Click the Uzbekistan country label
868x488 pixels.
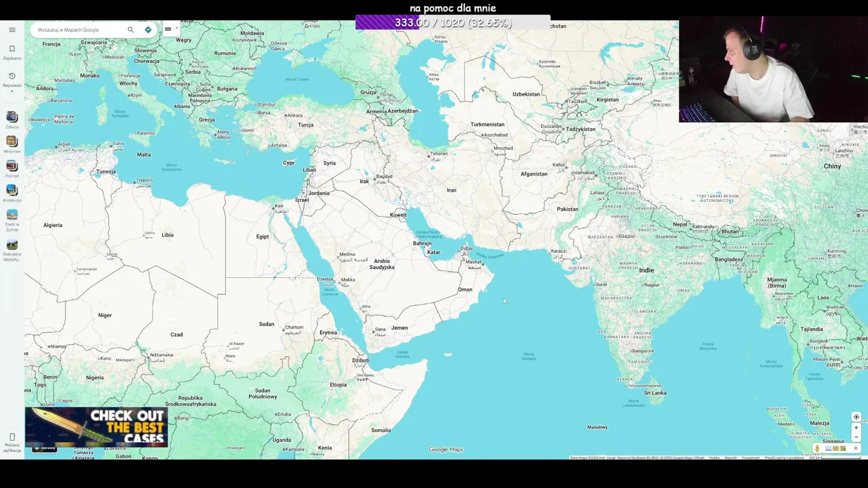pyautogui.click(x=526, y=94)
